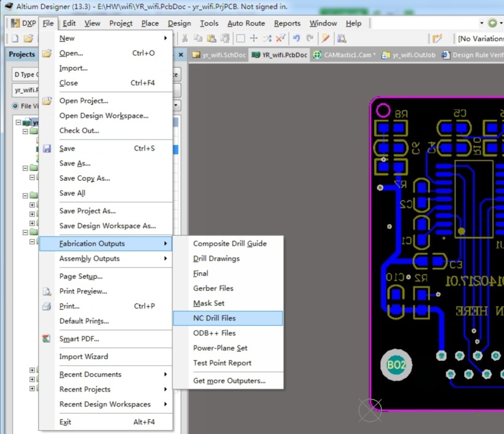This screenshot has height=434, width=504.
Task: Click the cut scissors toolbar icon
Action: tap(185, 39)
